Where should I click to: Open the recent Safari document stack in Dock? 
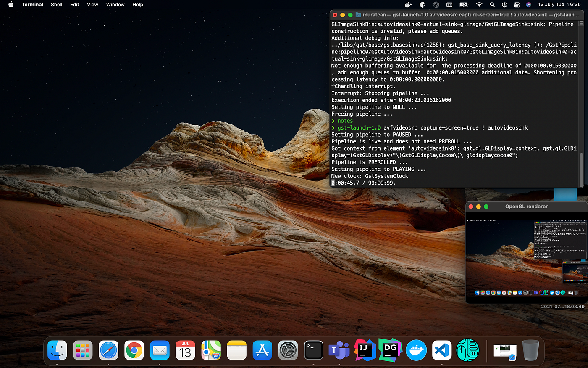point(505,352)
